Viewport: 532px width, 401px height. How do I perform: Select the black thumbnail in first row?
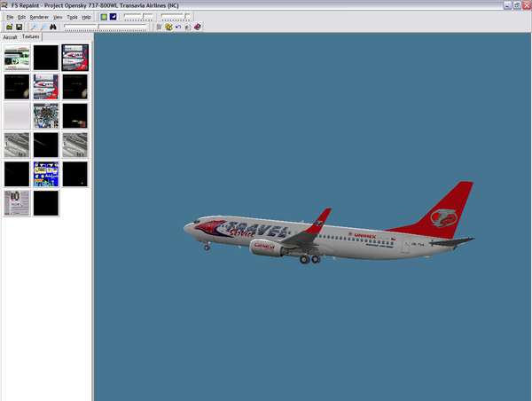pos(46,58)
